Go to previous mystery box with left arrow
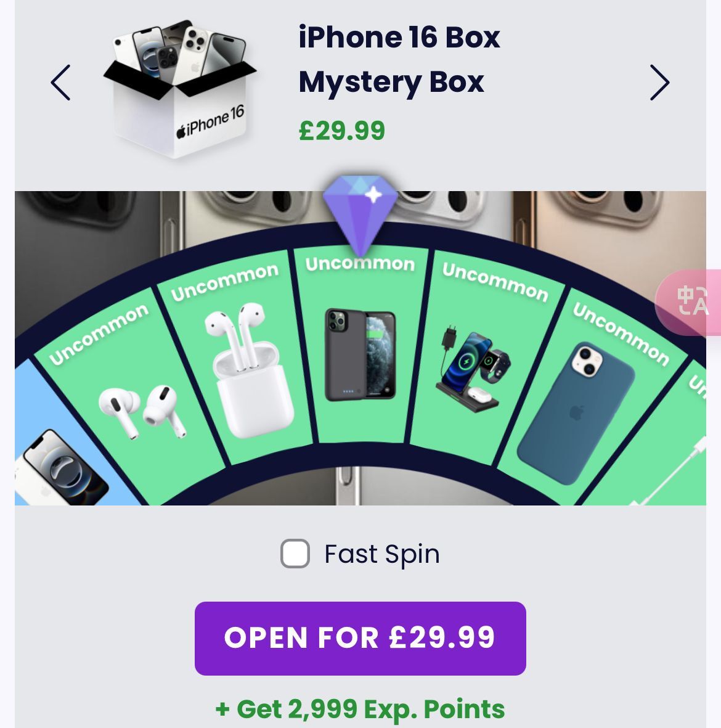 point(61,83)
